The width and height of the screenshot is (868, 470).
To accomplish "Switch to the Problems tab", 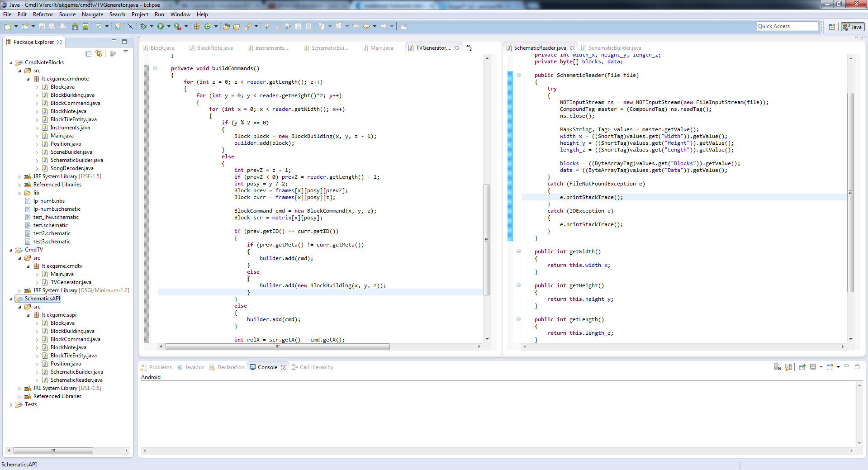I will coord(160,367).
